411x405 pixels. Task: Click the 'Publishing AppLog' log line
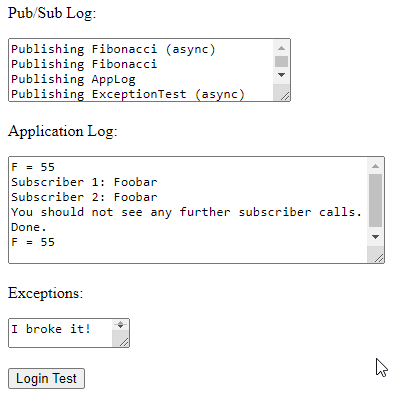[73, 79]
